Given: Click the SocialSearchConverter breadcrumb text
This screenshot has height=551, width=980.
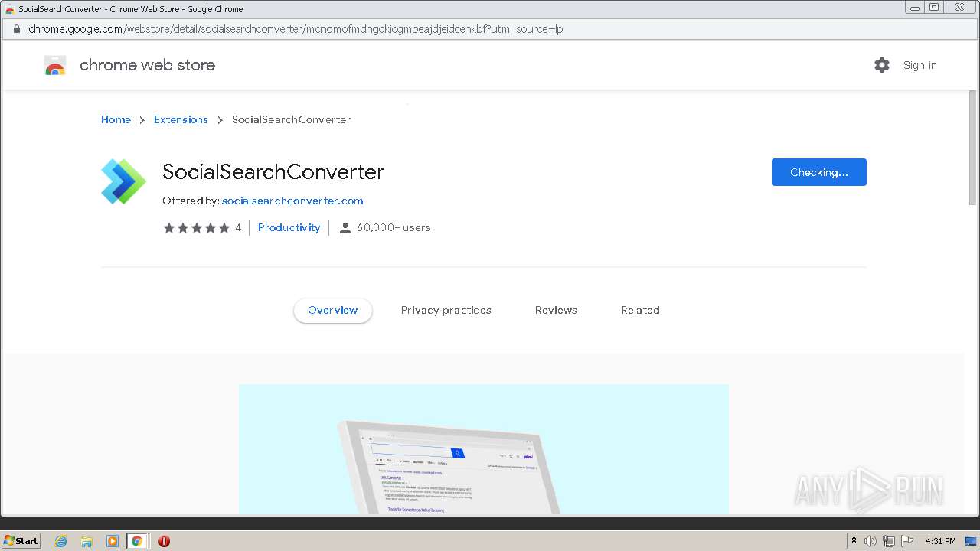Looking at the screenshot, I should (291, 119).
